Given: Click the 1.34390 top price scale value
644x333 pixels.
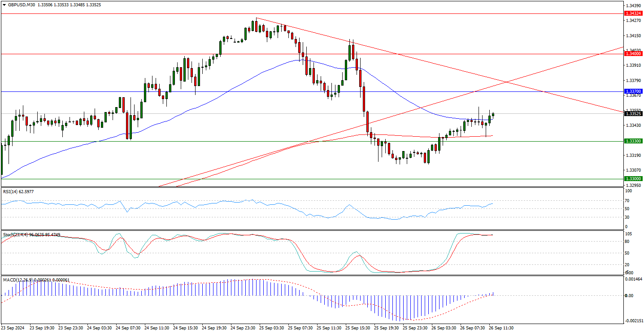Looking at the screenshot, I should tap(633, 5).
